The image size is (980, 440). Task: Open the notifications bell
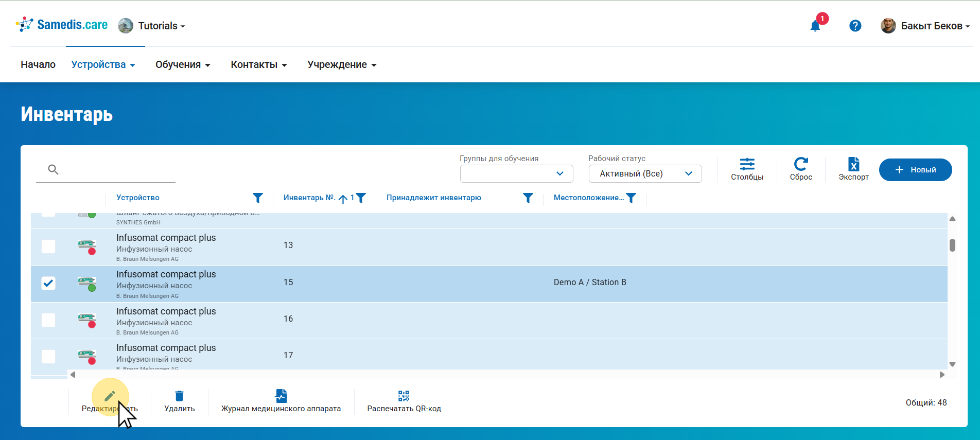point(815,26)
